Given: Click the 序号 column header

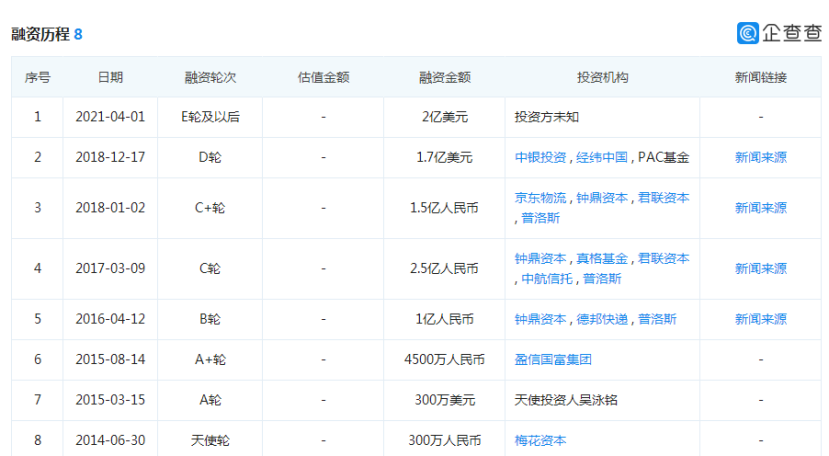Looking at the screenshot, I should (37, 78).
